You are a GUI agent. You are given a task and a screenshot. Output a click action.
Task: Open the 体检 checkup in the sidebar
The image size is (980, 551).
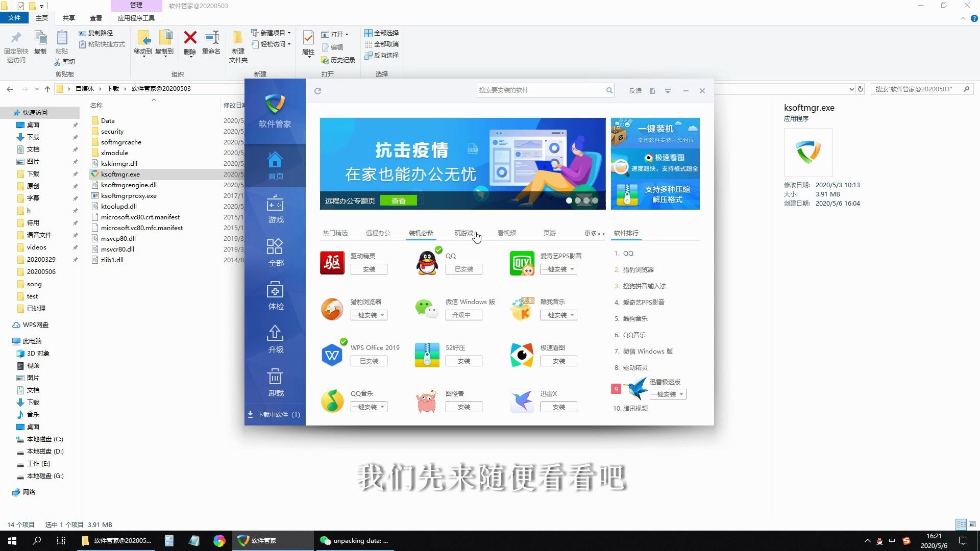[275, 296]
